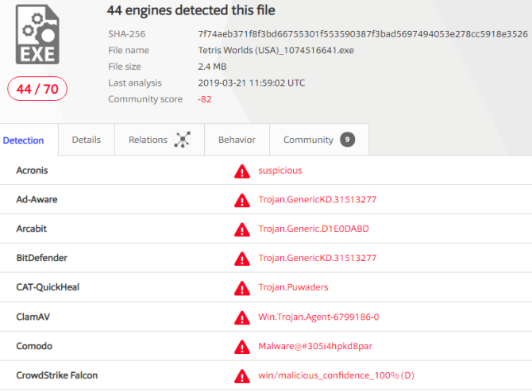The width and height of the screenshot is (532, 392).
Task: Open the Behavior tab
Action: 237,140
